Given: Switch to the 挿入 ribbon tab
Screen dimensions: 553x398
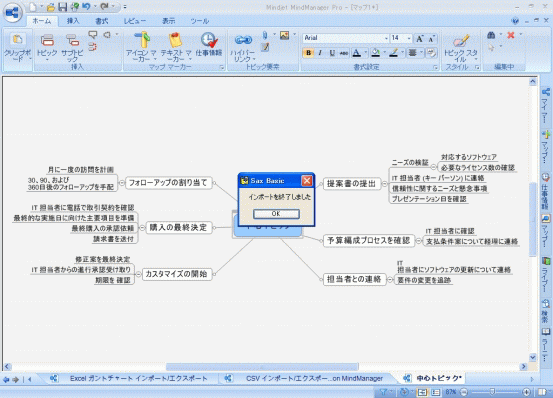Looking at the screenshot, I should click(73, 21).
